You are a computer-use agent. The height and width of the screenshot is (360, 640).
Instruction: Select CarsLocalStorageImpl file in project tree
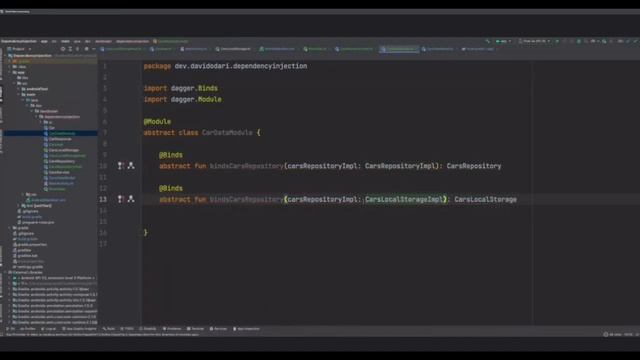pyautogui.click(x=65, y=156)
